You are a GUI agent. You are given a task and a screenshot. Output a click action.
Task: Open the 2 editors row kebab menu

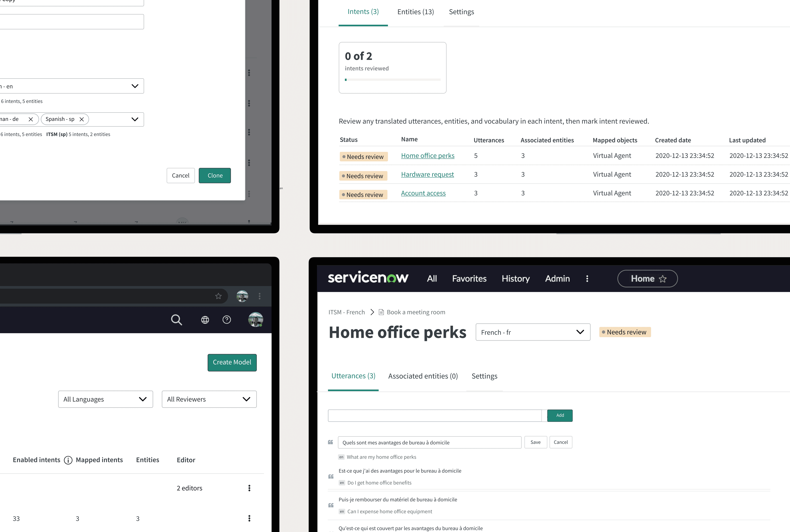pos(249,488)
